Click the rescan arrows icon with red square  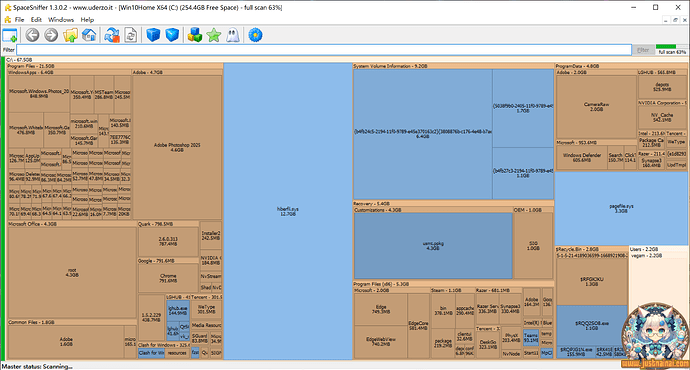coord(112,35)
